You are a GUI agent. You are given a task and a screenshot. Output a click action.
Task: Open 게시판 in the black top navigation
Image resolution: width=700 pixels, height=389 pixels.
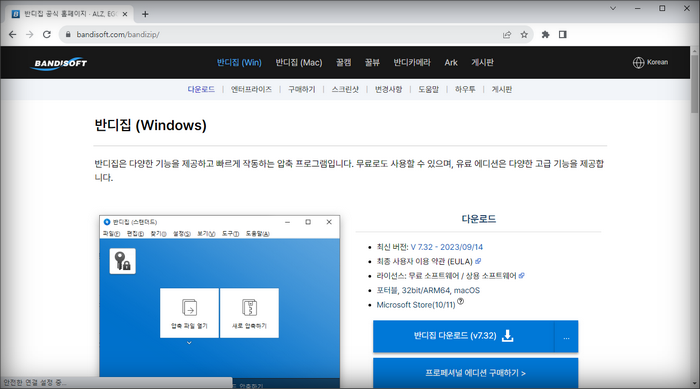(483, 63)
